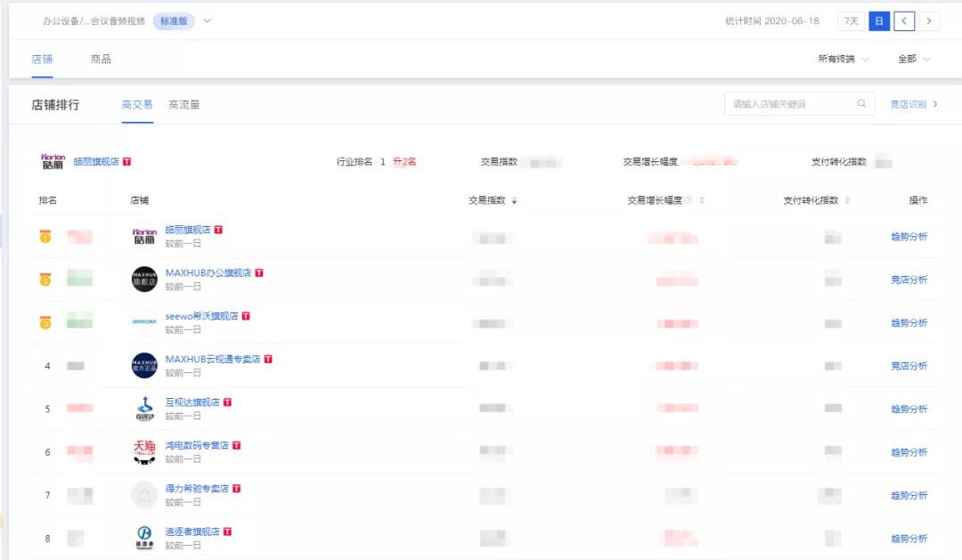This screenshot has height=560, width=962.
Task: Click the search magnifier in the keyword box
Action: pyautogui.click(x=861, y=104)
